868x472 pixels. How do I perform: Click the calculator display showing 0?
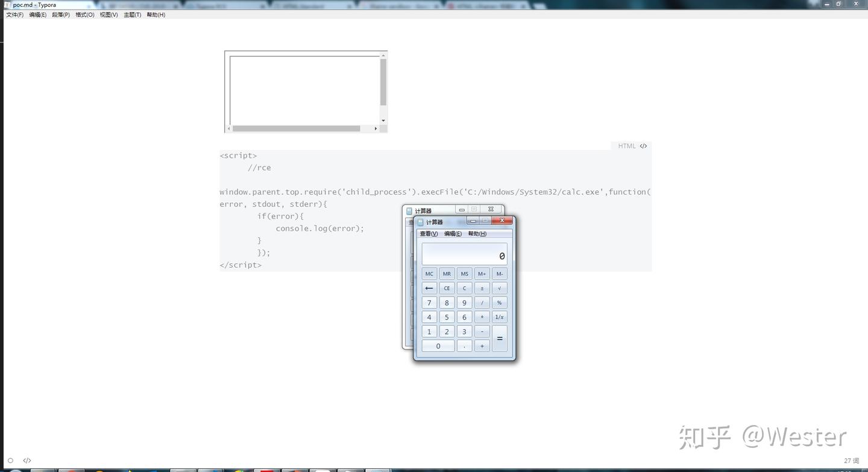coord(464,254)
